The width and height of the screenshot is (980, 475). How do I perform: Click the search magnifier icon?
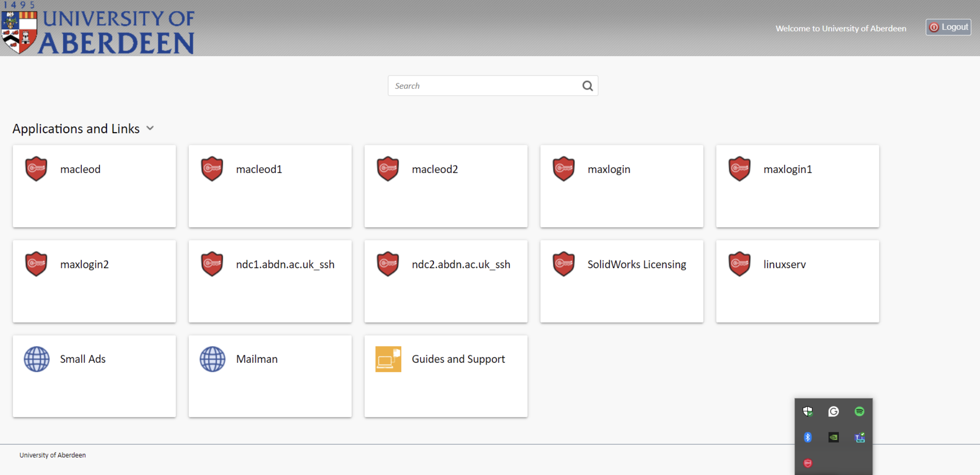tap(587, 86)
